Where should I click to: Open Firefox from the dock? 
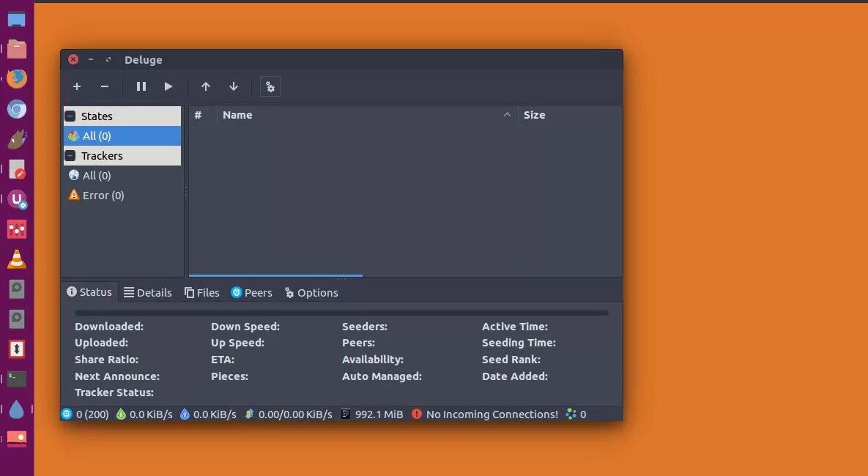pyautogui.click(x=17, y=78)
